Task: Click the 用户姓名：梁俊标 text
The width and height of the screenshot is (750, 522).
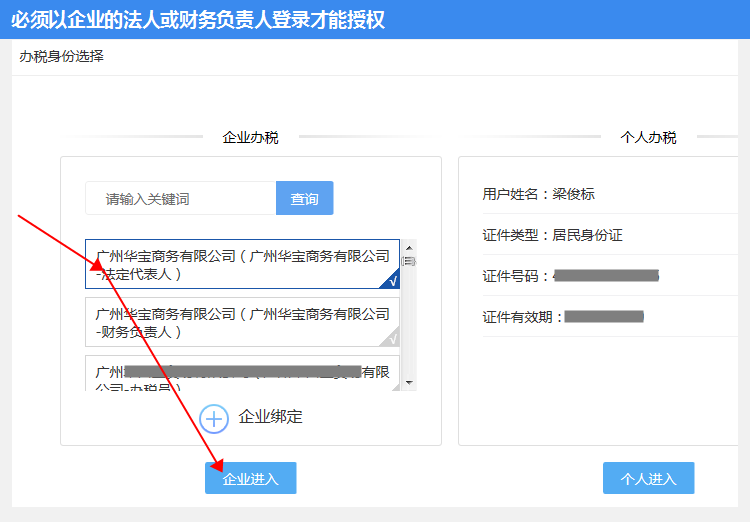Action: tap(539, 194)
